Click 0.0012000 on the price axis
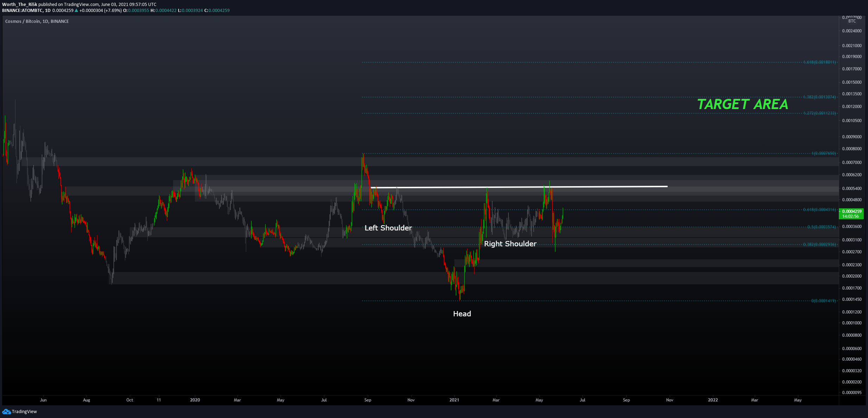The width and height of the screenshot is (868, 418). (852, 107)
